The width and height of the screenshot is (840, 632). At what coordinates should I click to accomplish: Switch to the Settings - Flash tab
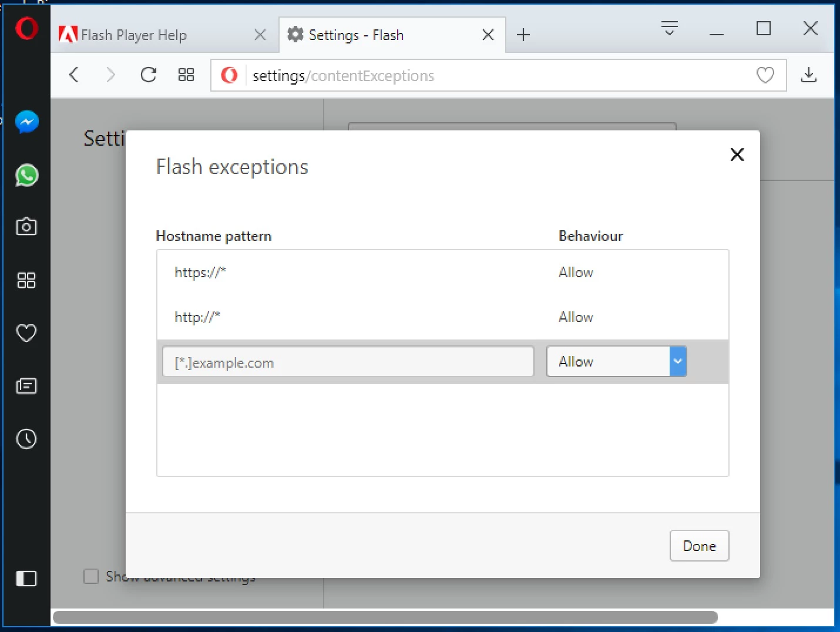(392, 35)
